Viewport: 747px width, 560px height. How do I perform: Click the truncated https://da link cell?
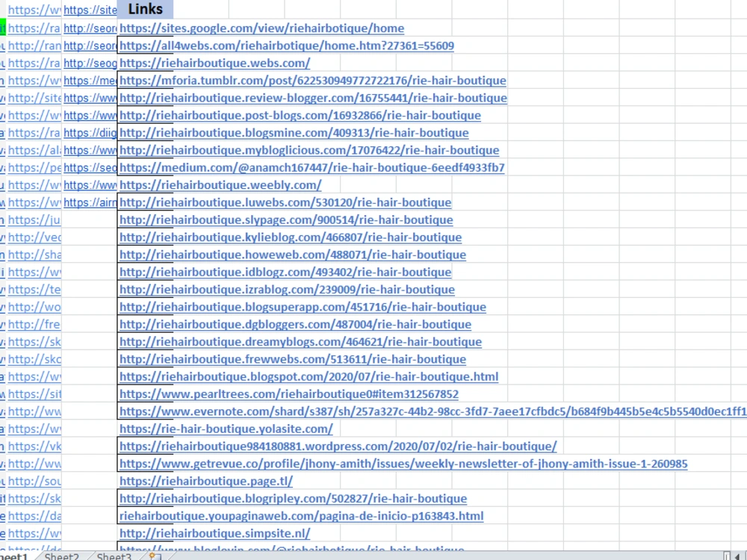34,516
